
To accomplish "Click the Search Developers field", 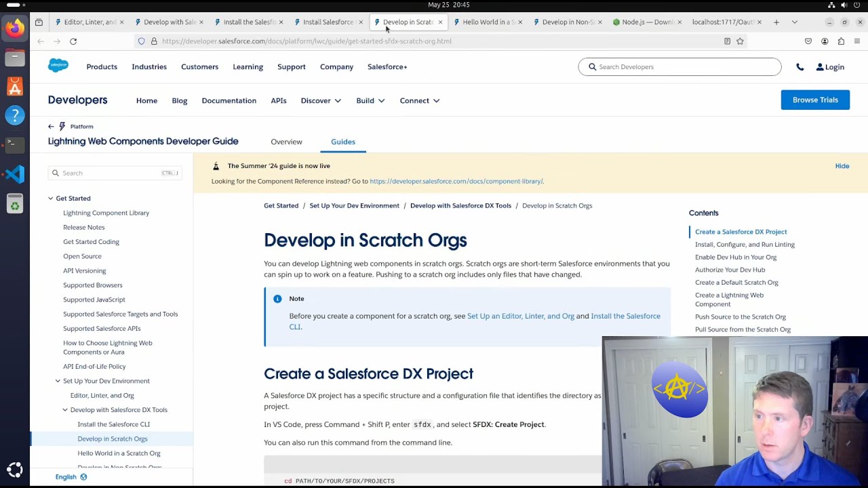I will [x=679, y=67].
